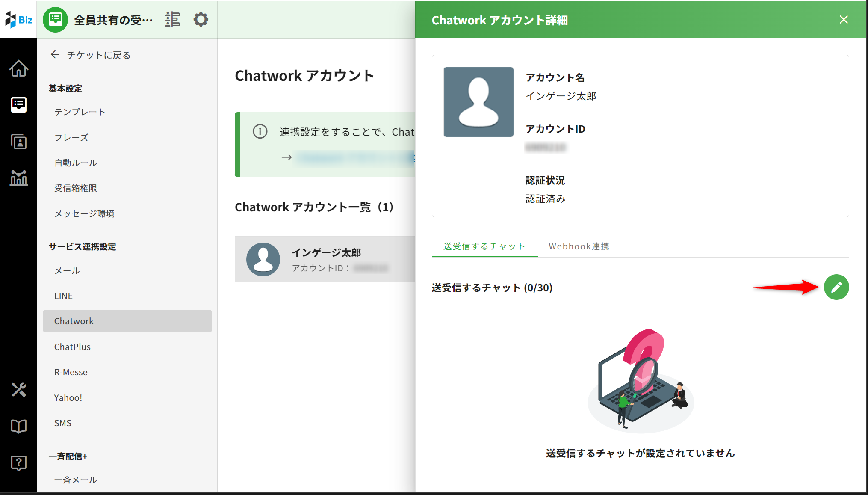Click the アカウント名 value インゲージ太郎
The image size is (868, 495).
[x=561, y=96]
